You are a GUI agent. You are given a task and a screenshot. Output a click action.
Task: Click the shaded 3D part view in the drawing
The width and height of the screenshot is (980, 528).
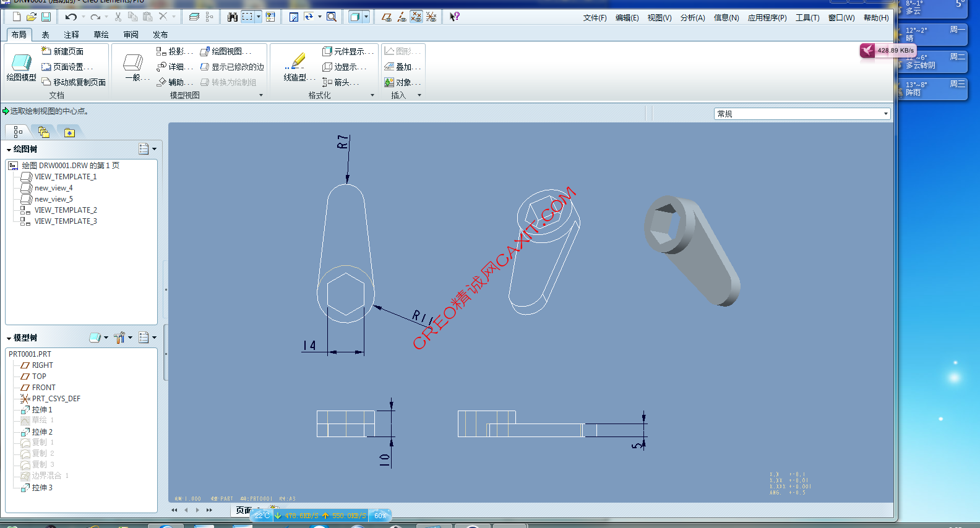(692, 250)
